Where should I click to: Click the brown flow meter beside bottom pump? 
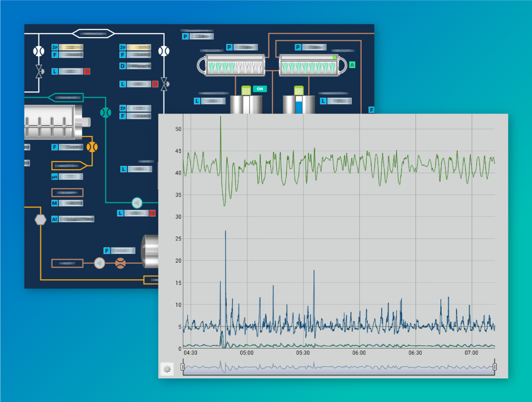(120, 263)
